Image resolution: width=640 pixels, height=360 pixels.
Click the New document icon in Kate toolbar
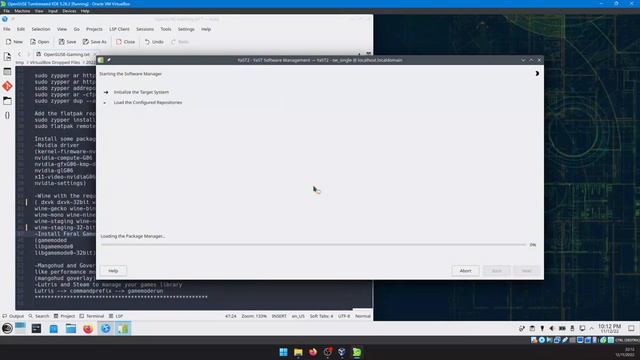click(x=8, y=42)
